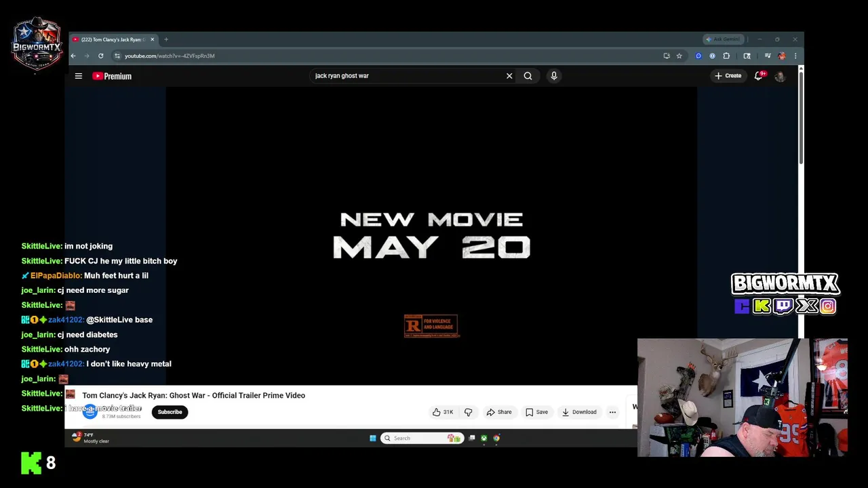Image resolution: width=868 pixels, height=488 pixels.
Task: View site information icon in address bar
Action: coord(117,56)
